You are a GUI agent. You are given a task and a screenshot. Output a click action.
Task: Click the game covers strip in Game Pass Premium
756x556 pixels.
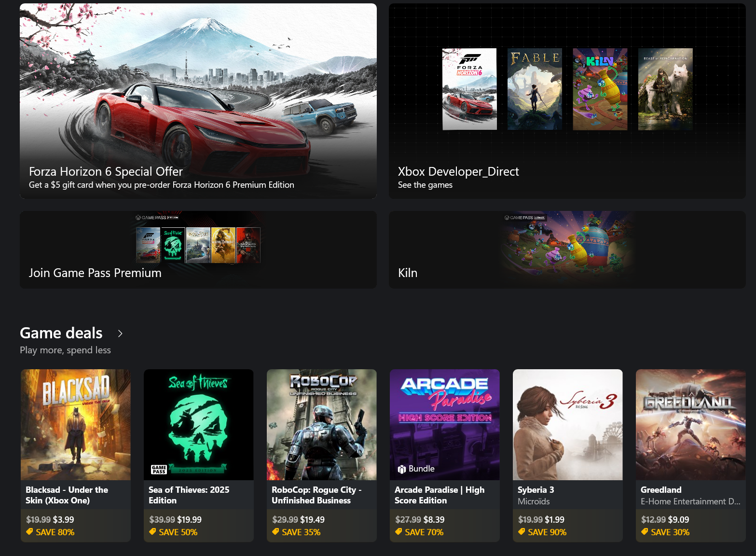pos(198,245)
